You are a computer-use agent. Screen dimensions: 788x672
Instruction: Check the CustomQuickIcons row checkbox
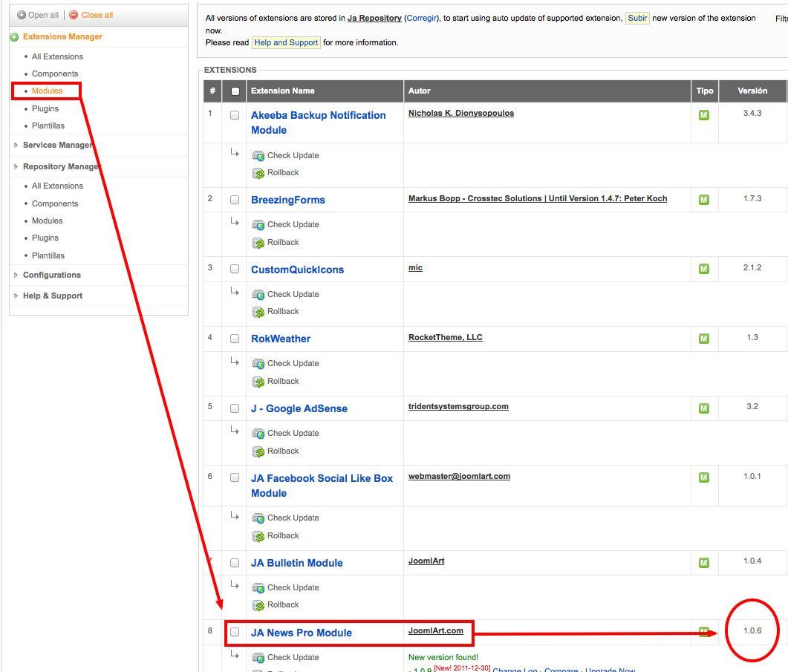pos(235,269)
